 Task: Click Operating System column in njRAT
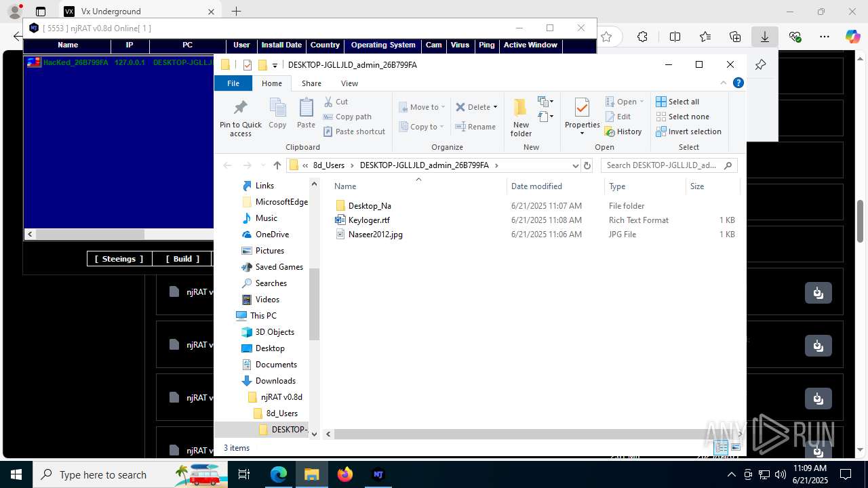(x=383, y=45)
